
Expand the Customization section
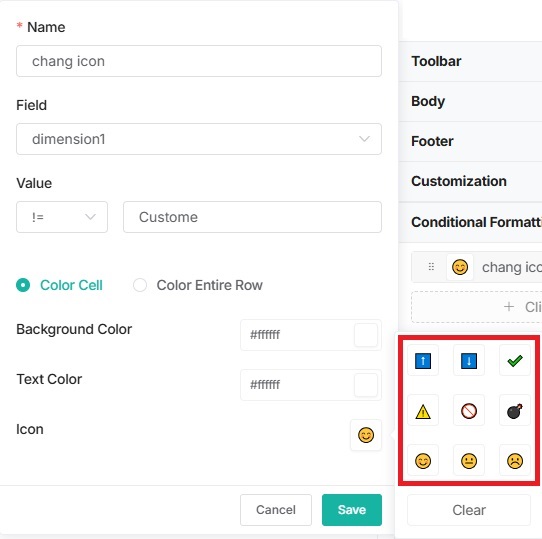[x=470, y=181]
